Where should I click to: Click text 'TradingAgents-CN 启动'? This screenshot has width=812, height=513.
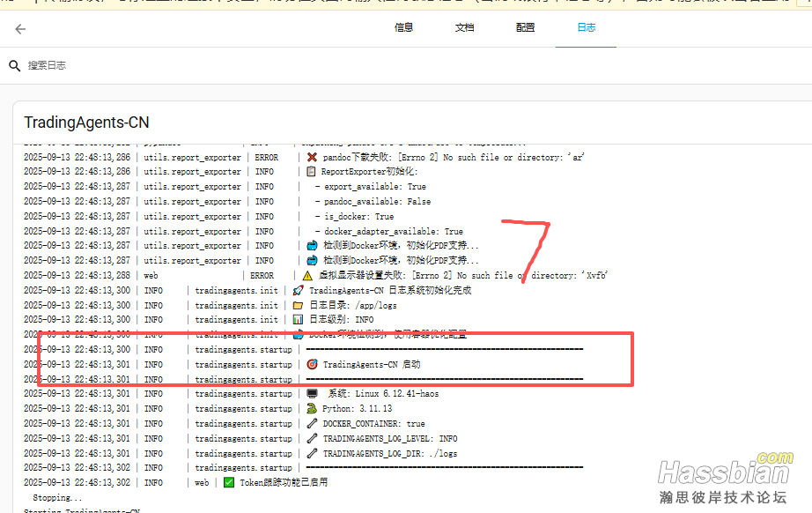click(372, 365)
